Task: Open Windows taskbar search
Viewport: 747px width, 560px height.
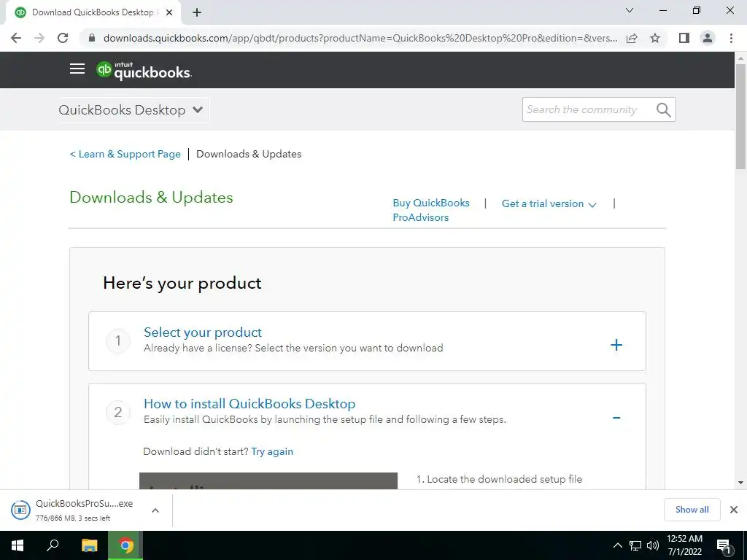Action: [53, 545]
